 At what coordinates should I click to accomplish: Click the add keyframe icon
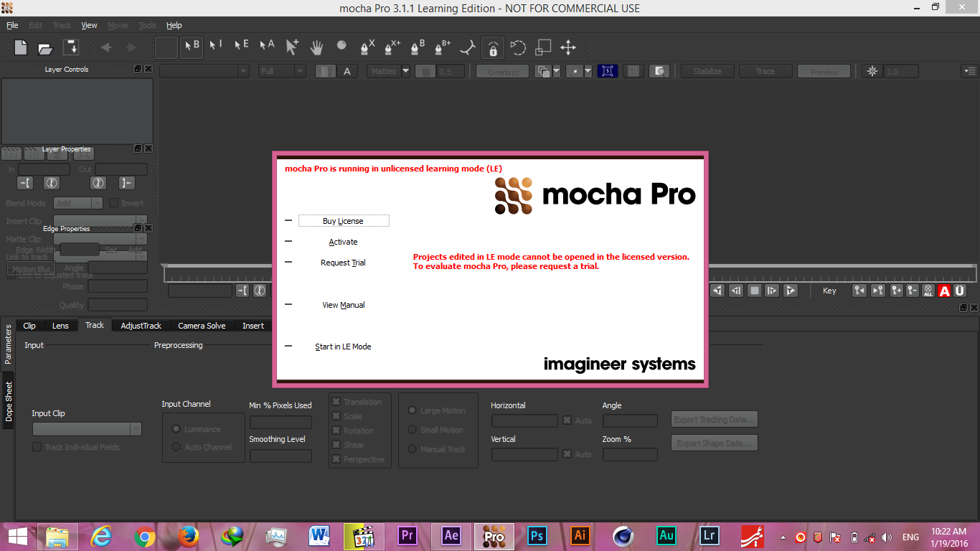pyautogui.click(x=896, y=291)
